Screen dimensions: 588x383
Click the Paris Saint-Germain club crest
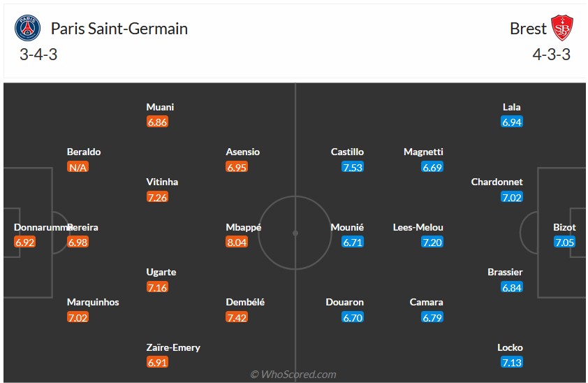(x=27, y=29)
